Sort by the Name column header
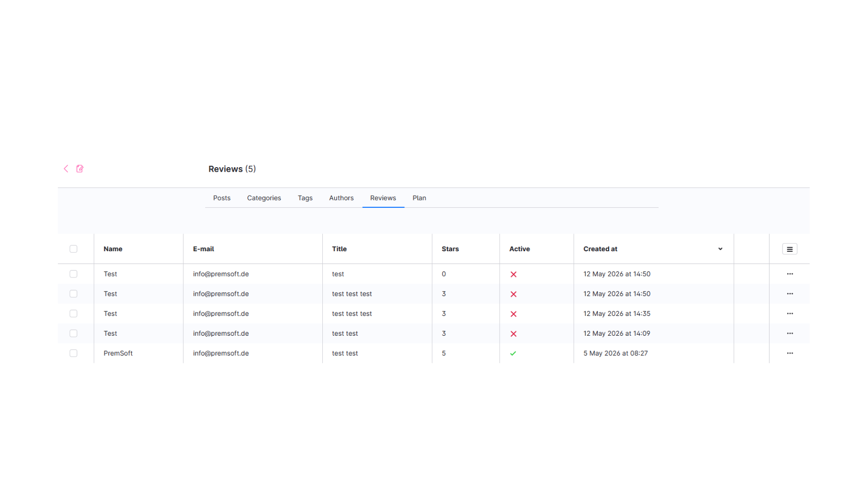Image resolution: width=868 pixels, height=488 pixels. click(x=113, y=249)
